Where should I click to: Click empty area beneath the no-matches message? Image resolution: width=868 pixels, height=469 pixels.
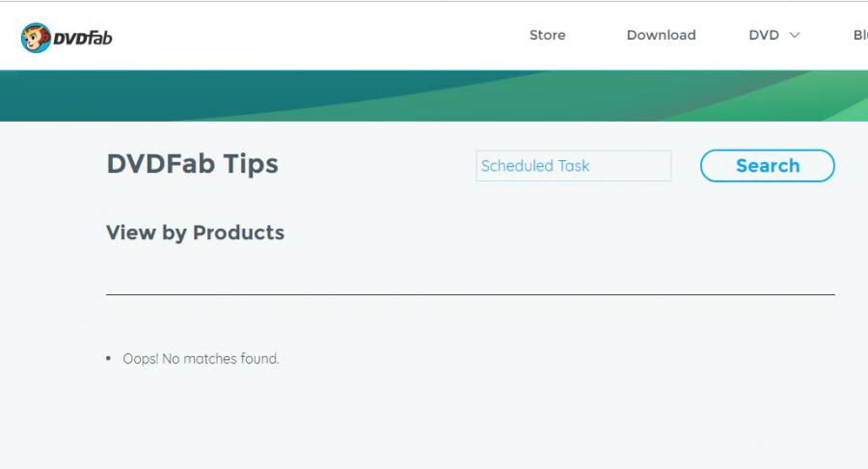click(x=434, y=421)
